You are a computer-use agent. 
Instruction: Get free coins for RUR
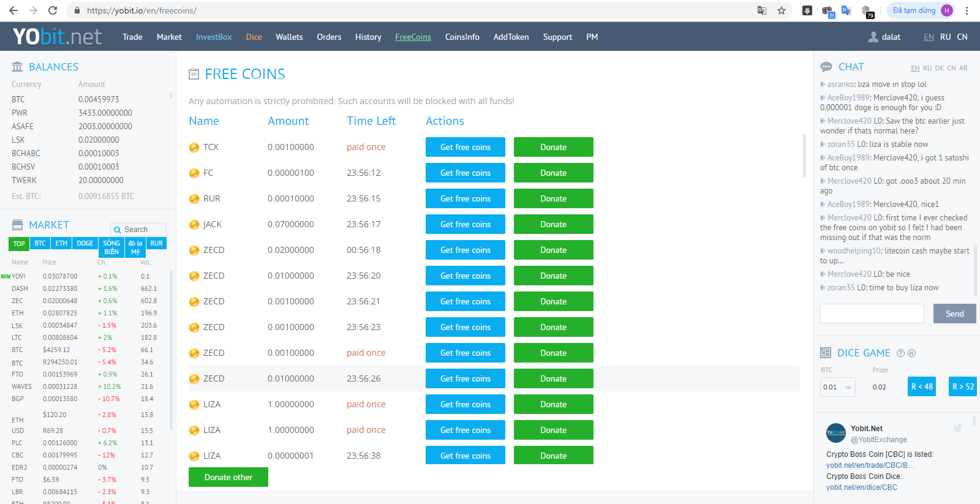(x=466, y=198)
